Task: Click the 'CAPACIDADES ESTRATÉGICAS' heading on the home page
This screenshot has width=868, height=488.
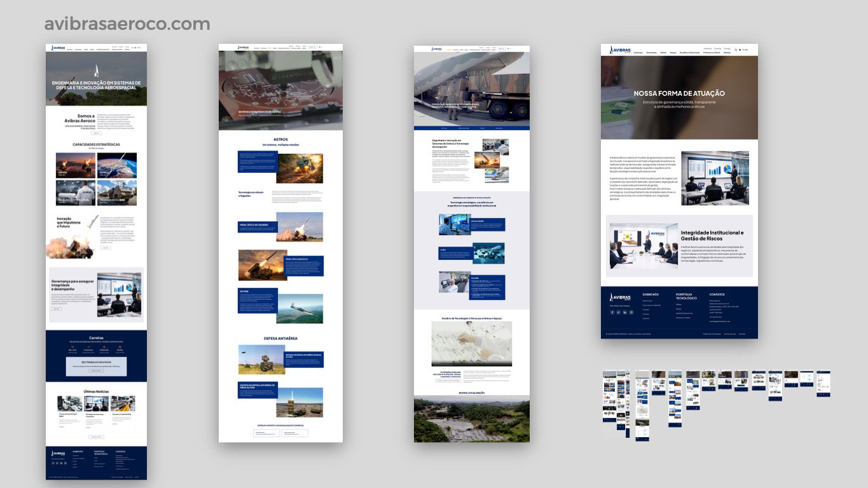Action: coord(96,144)
